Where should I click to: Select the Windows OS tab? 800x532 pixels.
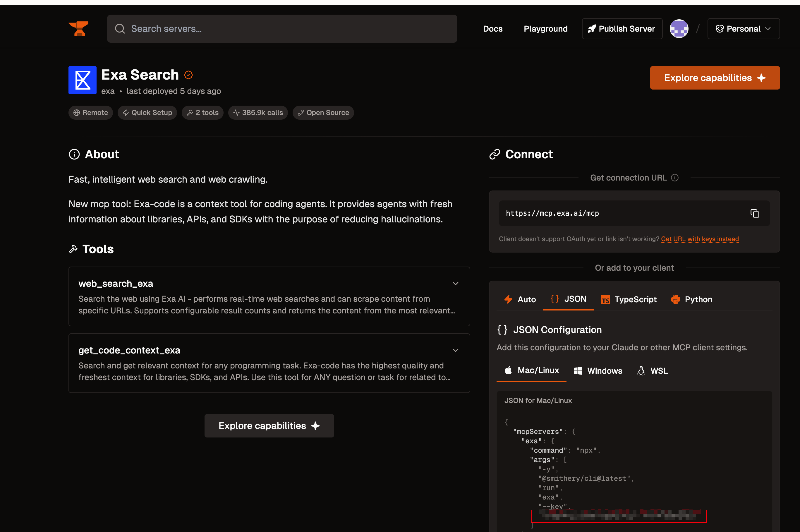(x=598, y=371)
